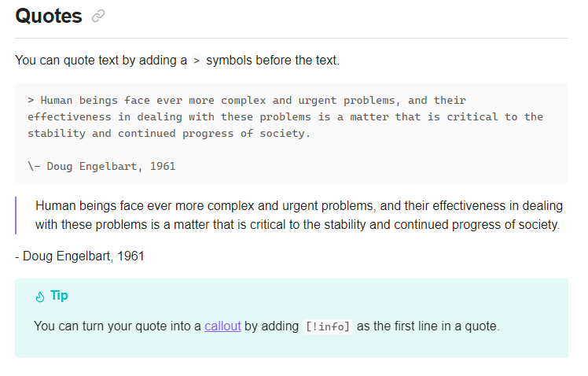
Task: Click "as the first line in a quote." text
Action: click(x=428, y=326)
